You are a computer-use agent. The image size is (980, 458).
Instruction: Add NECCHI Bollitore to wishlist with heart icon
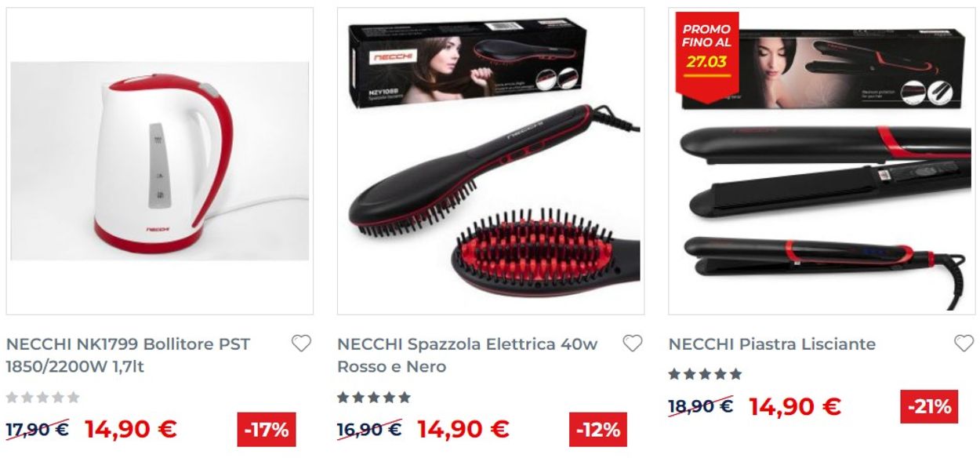pos(301,343)
